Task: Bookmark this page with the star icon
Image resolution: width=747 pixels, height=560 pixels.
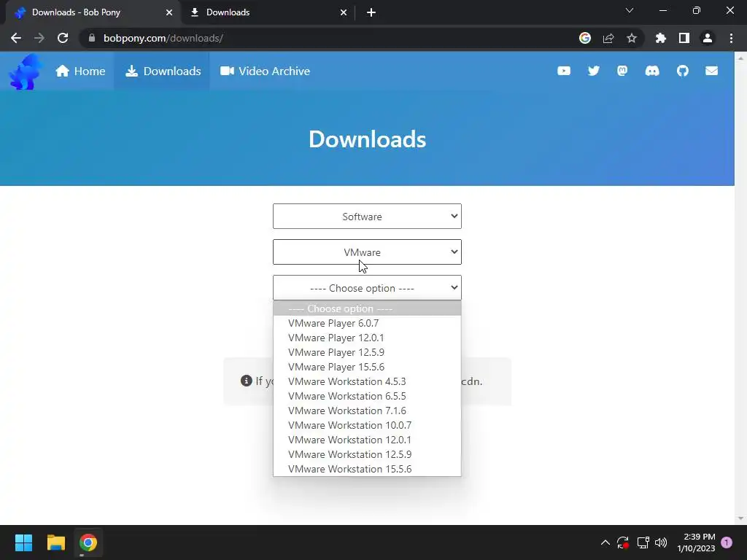Action: coord(632,38)
